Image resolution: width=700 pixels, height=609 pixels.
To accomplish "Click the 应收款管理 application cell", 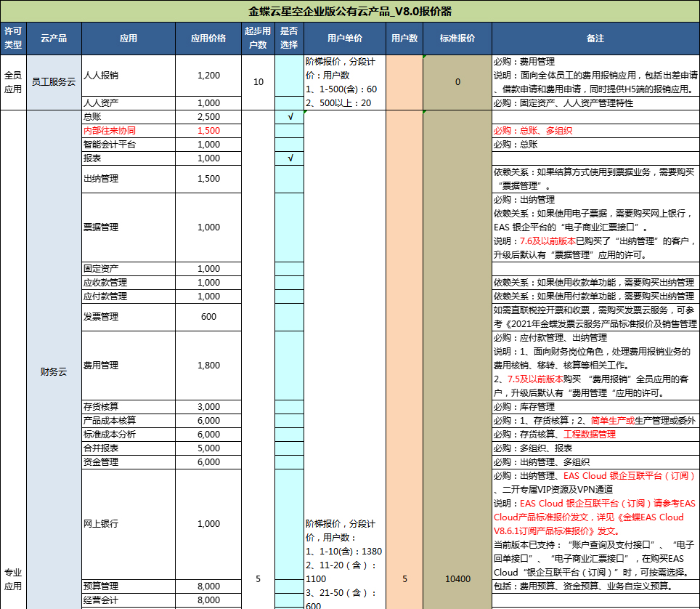I will [129, 283].
